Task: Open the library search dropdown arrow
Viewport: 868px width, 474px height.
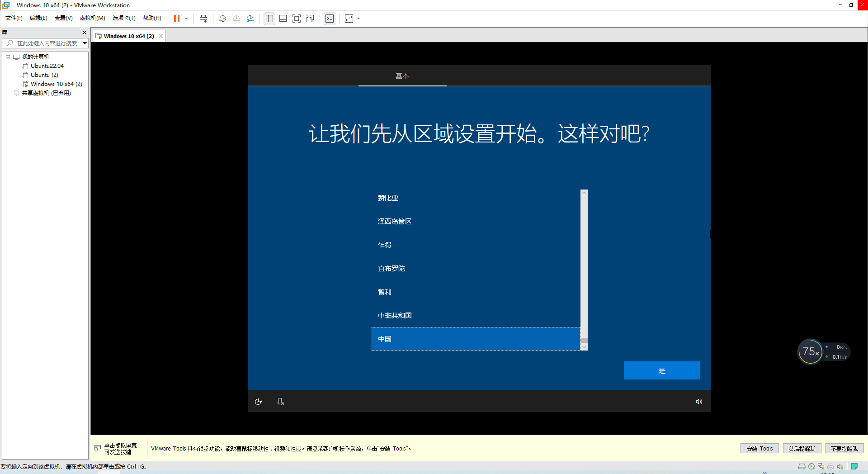Action: tap(85, 43)
